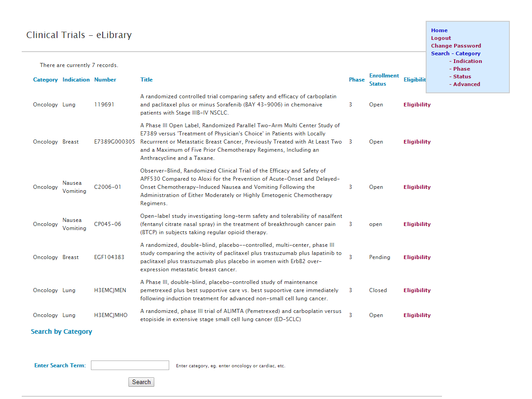The image size is (532, 399).
Task: Open Eligibility for pending trial EGF104383
Action: coord(417,257)
